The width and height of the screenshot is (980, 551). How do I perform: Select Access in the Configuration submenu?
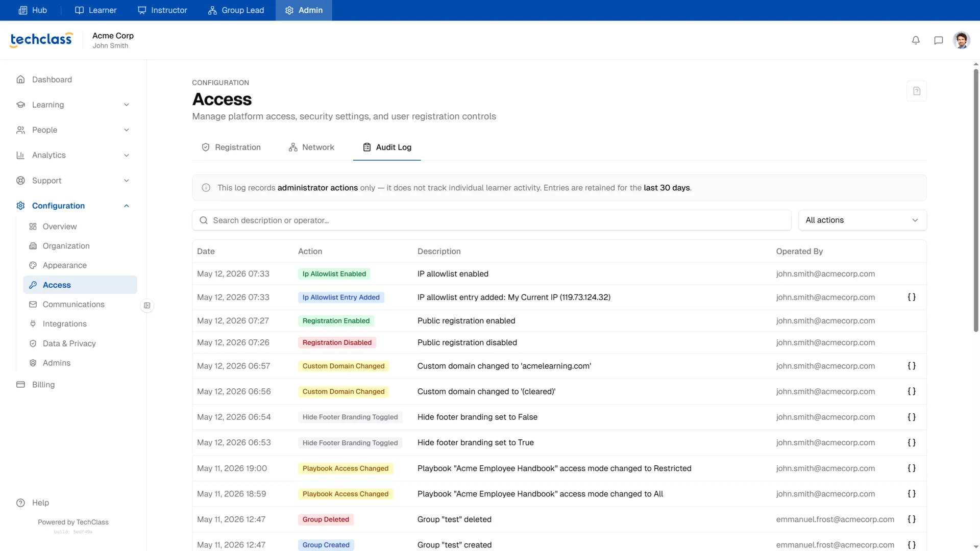[80, 285]
